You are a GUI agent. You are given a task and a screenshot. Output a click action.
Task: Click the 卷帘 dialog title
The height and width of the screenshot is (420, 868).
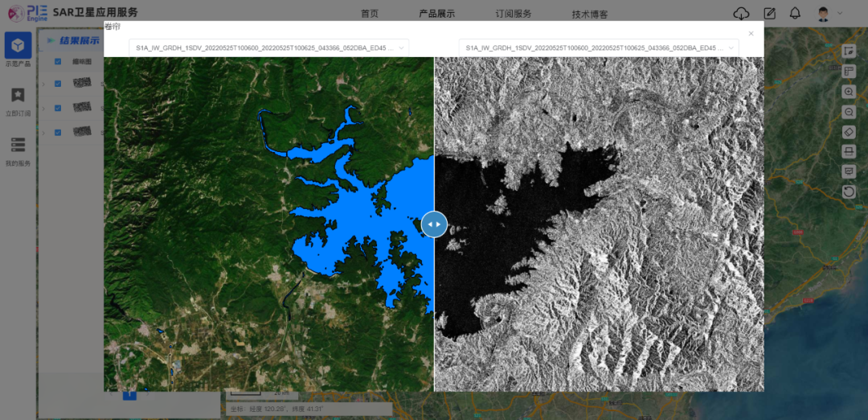[113, 26]
